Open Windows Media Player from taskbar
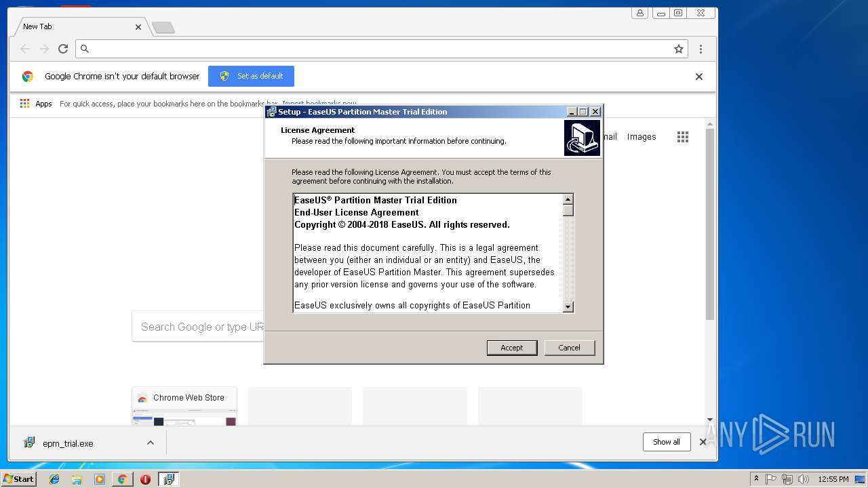Image resolution: width=868 pixels, height=488 pixels. click(x=100, y=479)
